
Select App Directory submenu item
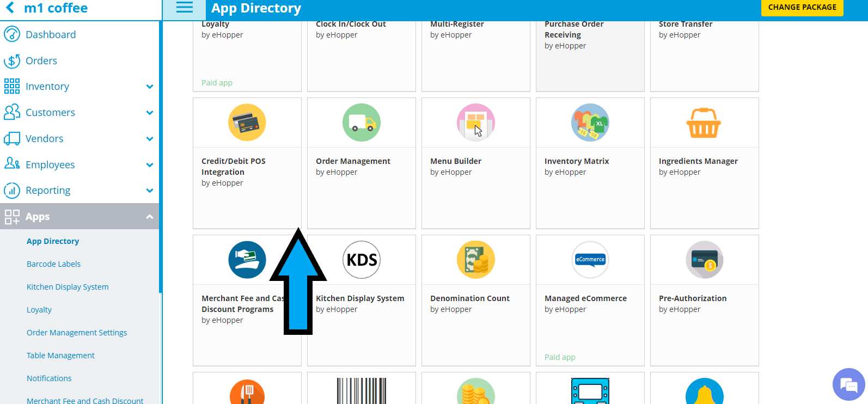[x=53, y=241]
